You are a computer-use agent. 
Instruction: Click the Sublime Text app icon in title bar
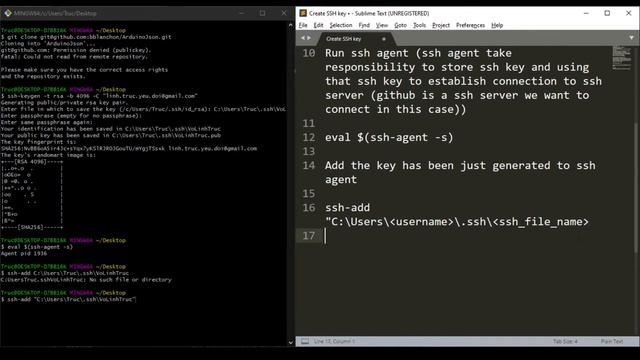coord(303,13)
